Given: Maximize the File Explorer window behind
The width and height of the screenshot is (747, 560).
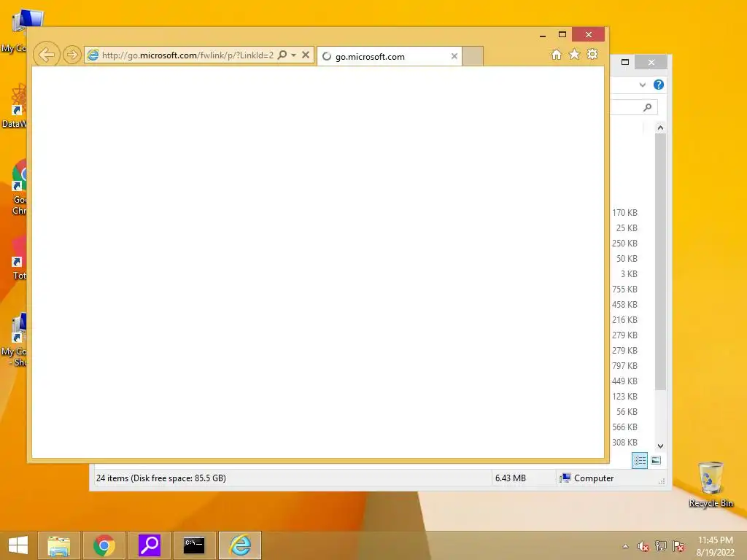Looking at the screenshot, I should 625,62.
